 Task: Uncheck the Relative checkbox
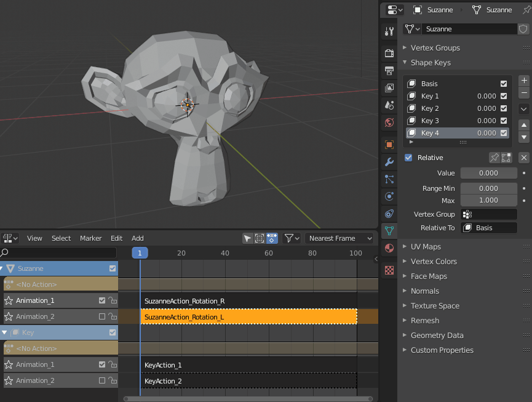tap(408, 158)
